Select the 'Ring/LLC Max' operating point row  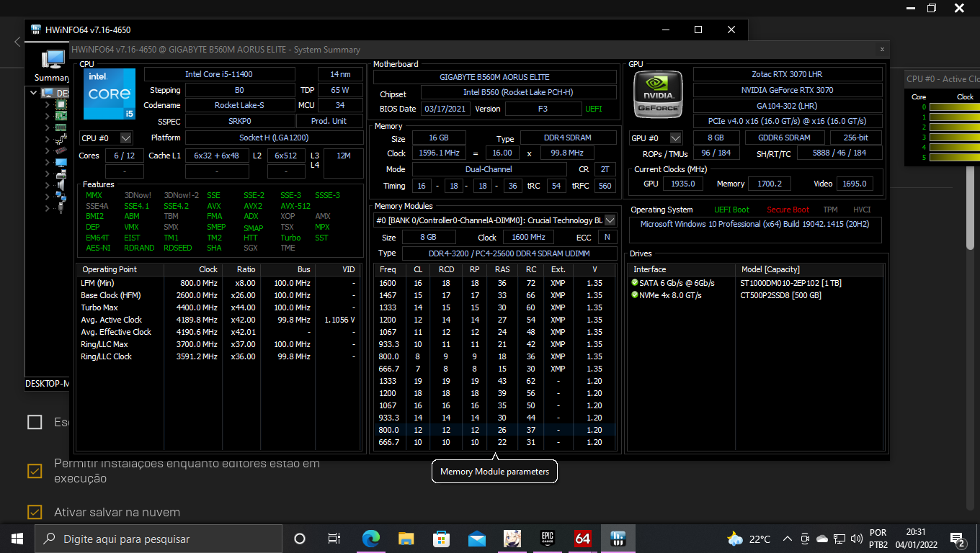click(x=218, y=344)
